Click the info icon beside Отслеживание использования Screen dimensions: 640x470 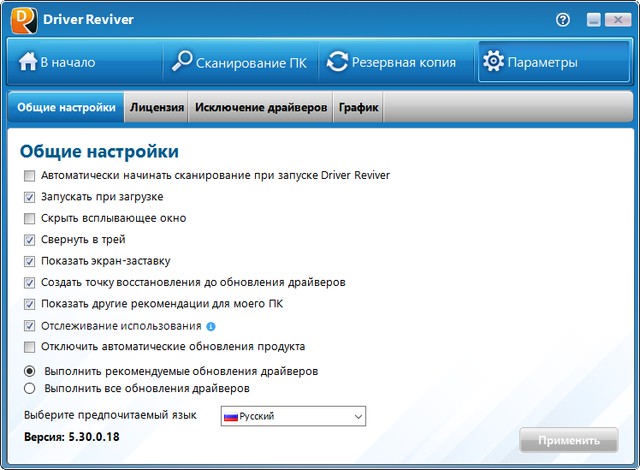pos(211,326)
